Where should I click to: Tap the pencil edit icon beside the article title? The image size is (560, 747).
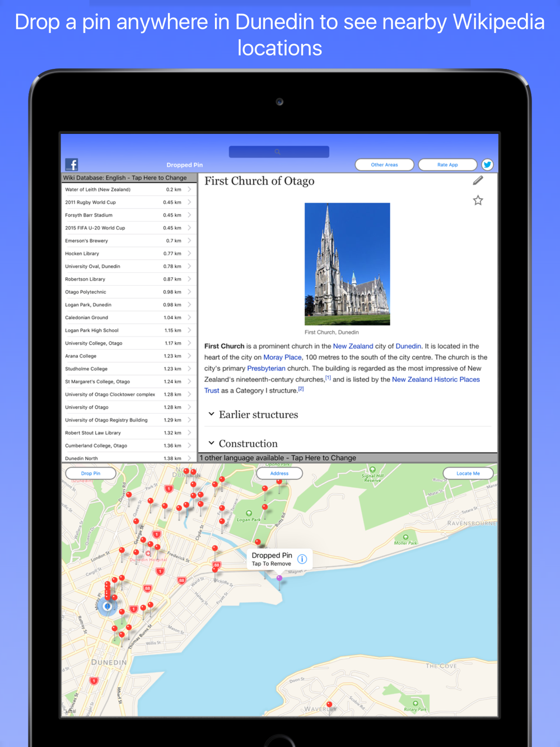coord(478,180)
